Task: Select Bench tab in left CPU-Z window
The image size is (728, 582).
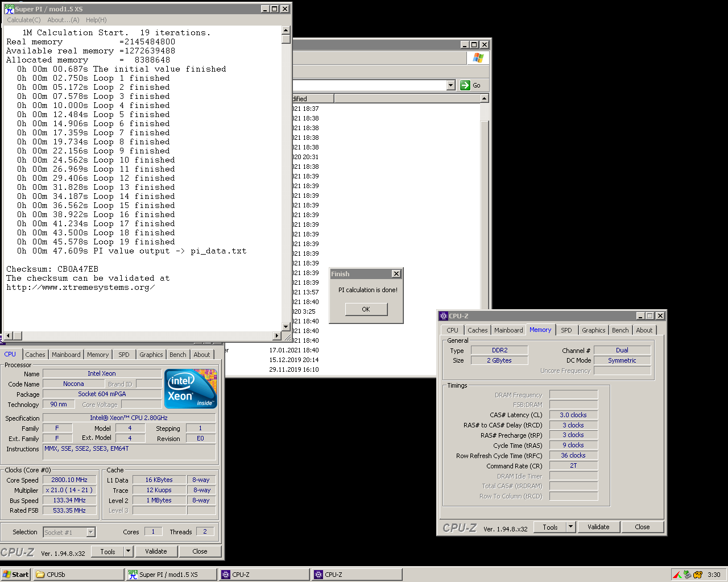Action: point(178,355)
